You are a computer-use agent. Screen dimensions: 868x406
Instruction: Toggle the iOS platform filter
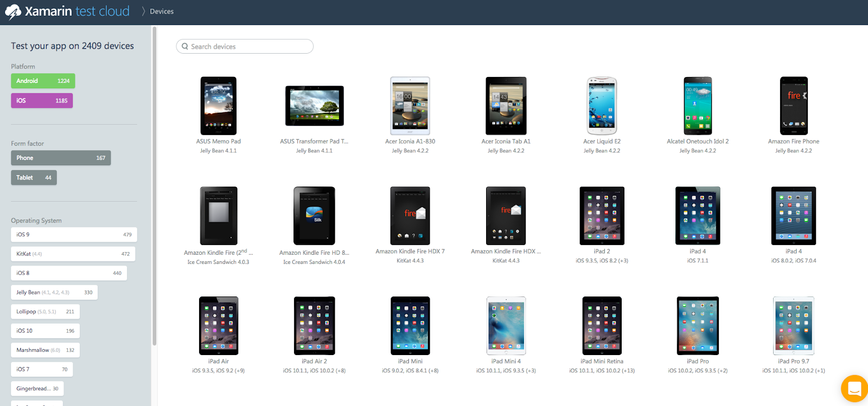pos(42,100)
